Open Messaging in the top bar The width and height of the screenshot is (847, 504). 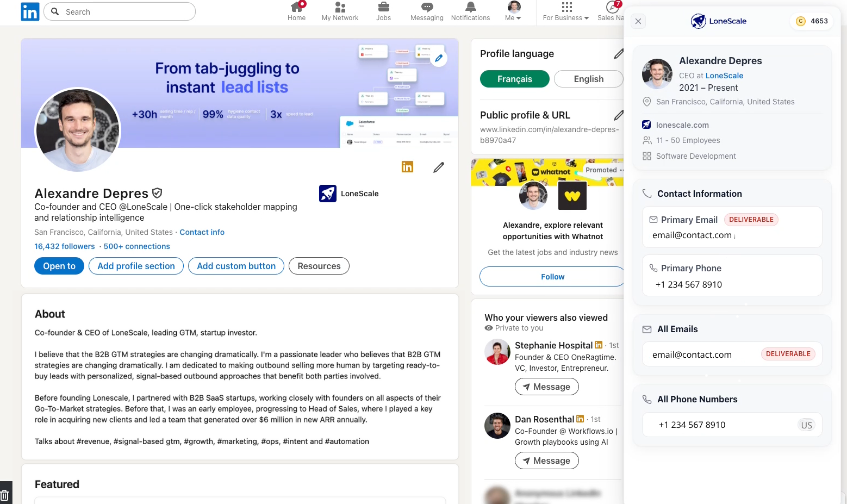coord(427,11)
